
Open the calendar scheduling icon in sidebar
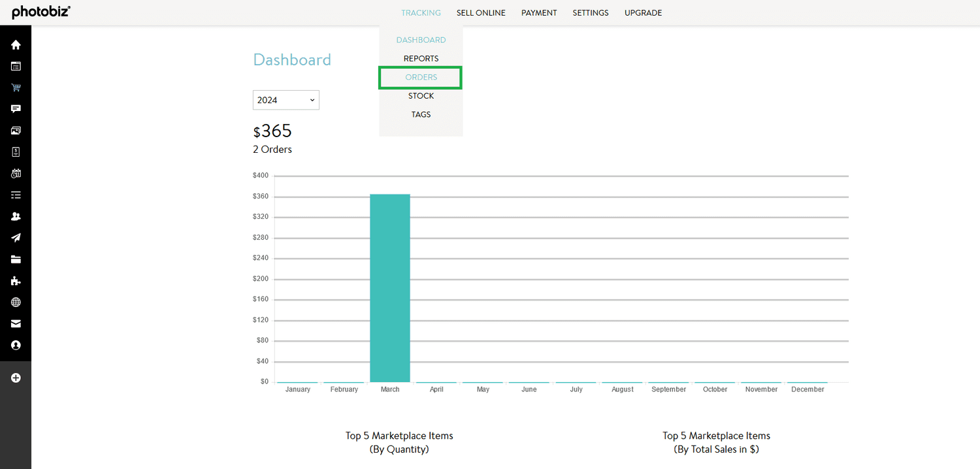click(x=16, y=174)
